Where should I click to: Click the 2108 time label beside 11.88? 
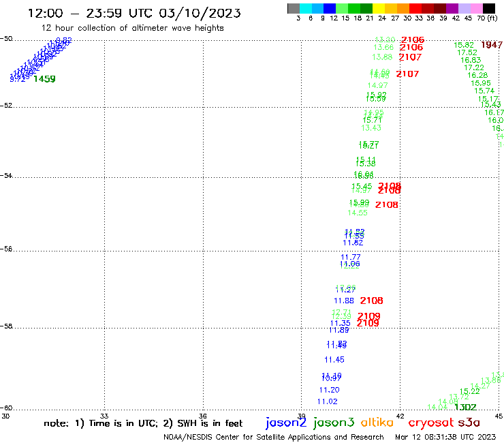pos(372,301)
